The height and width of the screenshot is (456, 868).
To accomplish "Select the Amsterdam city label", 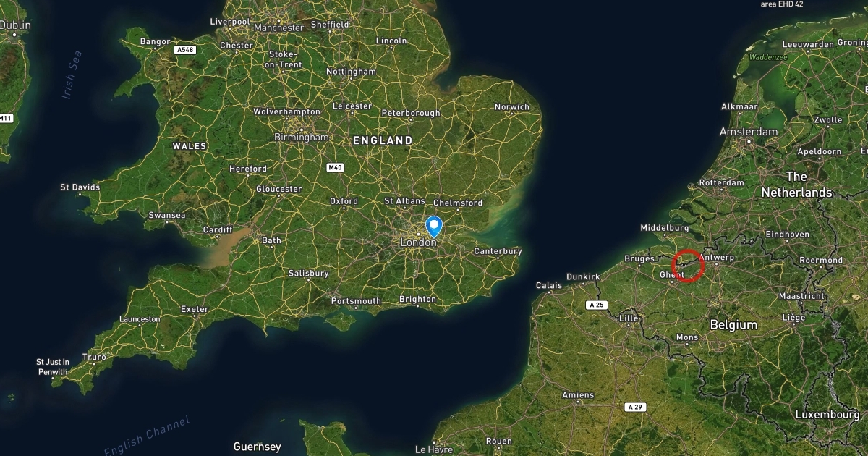I will (x=749, y=132).
